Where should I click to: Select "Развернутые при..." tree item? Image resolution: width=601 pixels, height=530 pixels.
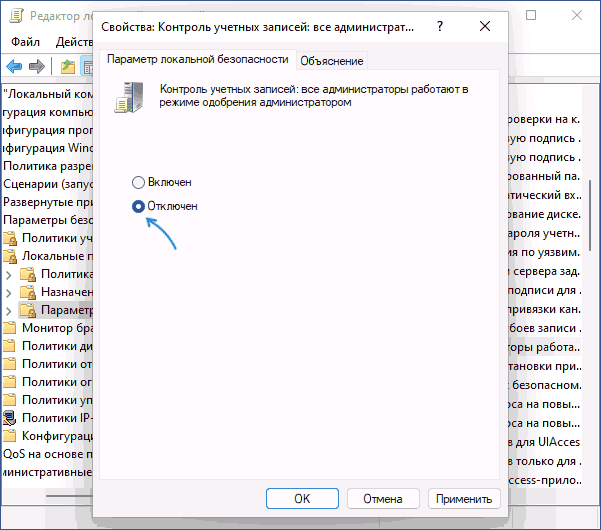tap(48, 202)
